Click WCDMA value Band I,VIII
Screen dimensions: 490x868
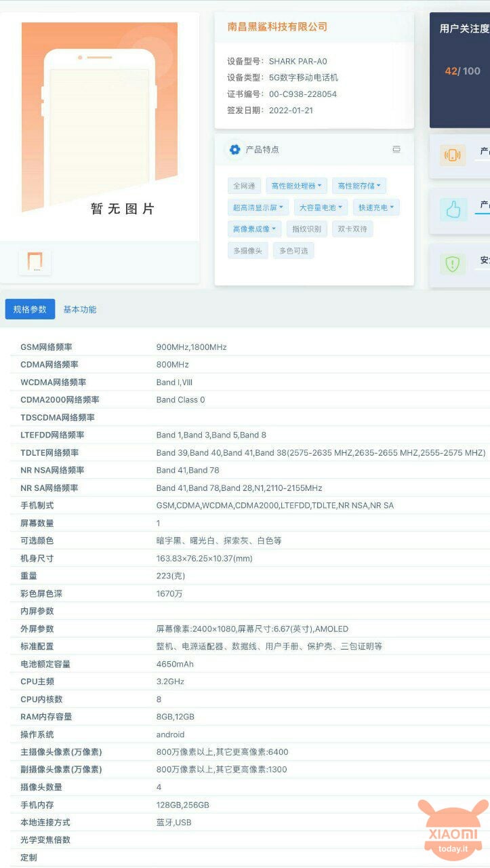click(174, 382)
